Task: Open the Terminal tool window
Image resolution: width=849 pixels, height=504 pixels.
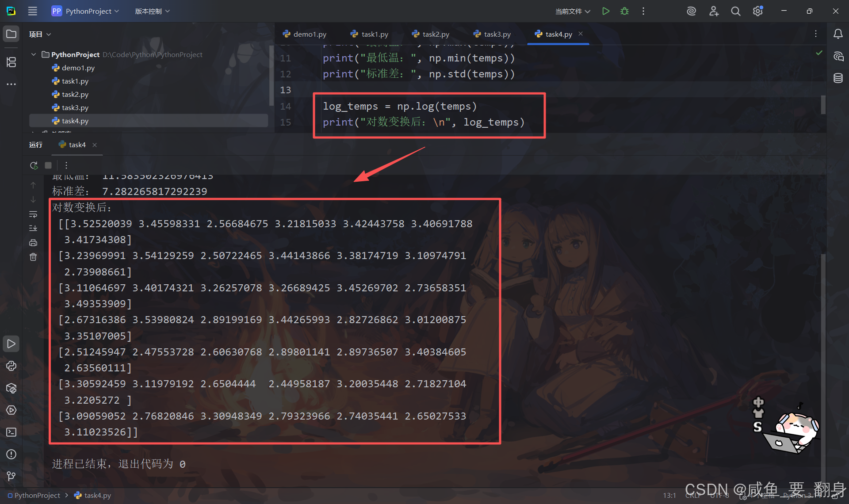Action: point(11,432)
